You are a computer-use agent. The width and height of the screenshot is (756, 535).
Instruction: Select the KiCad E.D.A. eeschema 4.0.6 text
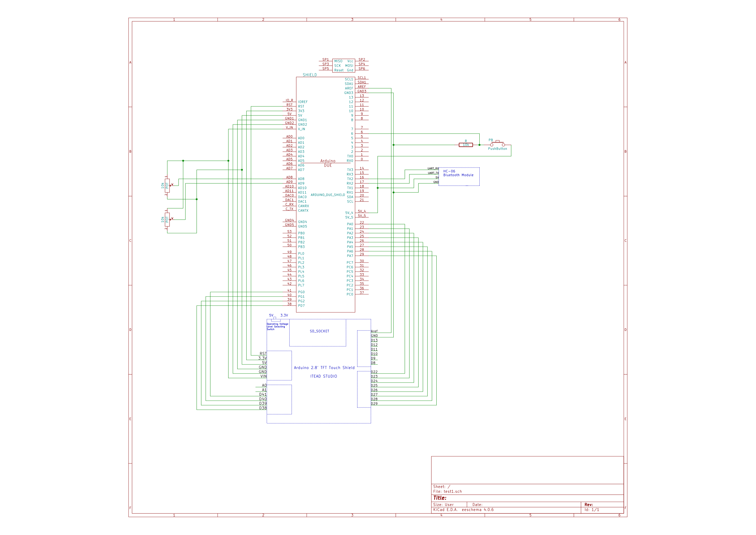point(463,510)
